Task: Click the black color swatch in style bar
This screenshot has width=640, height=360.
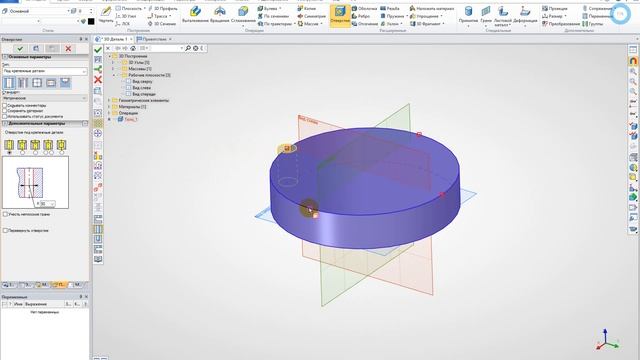Action: point(91,21)
